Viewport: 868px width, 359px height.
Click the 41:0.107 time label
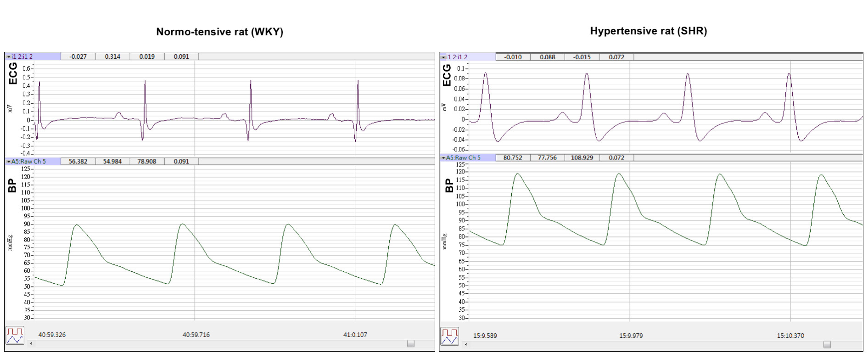click(355, 335)
